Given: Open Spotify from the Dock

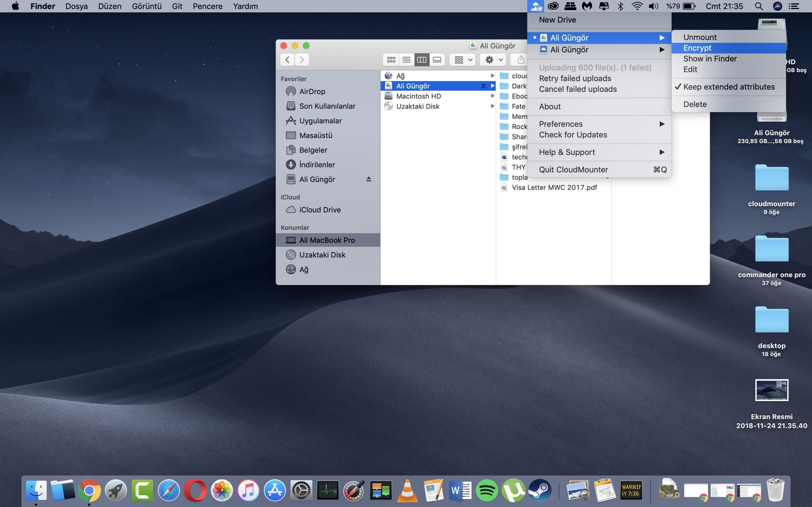Looking at the screenshot, I should pos(487,490).
